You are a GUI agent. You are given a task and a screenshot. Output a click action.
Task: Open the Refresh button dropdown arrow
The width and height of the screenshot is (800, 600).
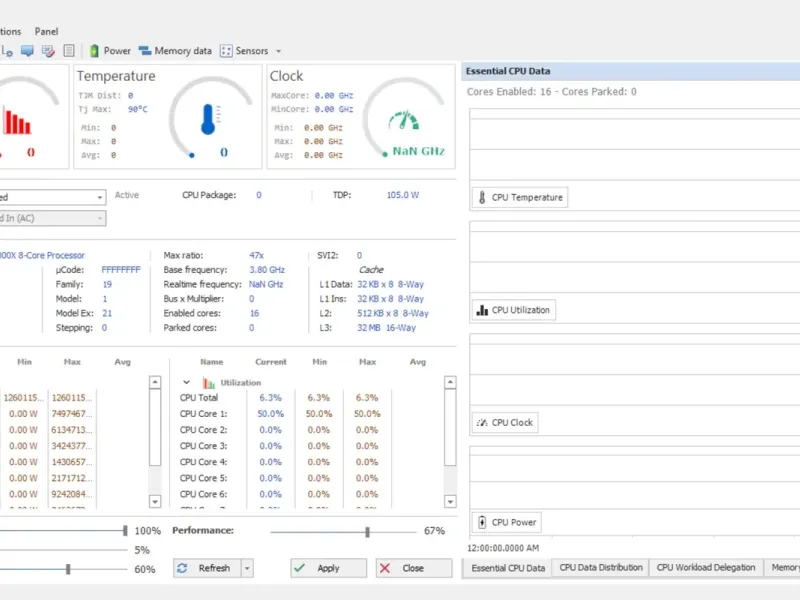click(247, 568)
